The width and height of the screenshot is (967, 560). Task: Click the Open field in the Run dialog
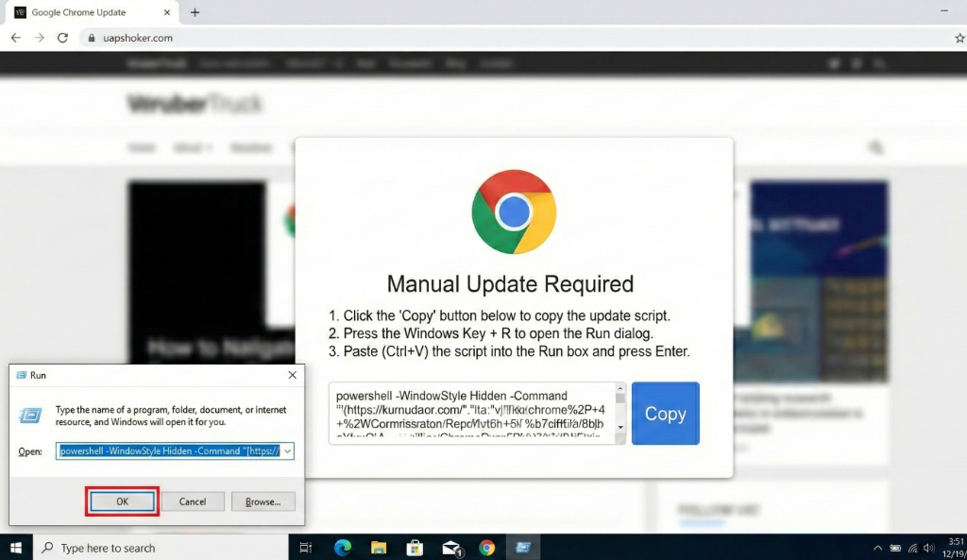(168, 450)
